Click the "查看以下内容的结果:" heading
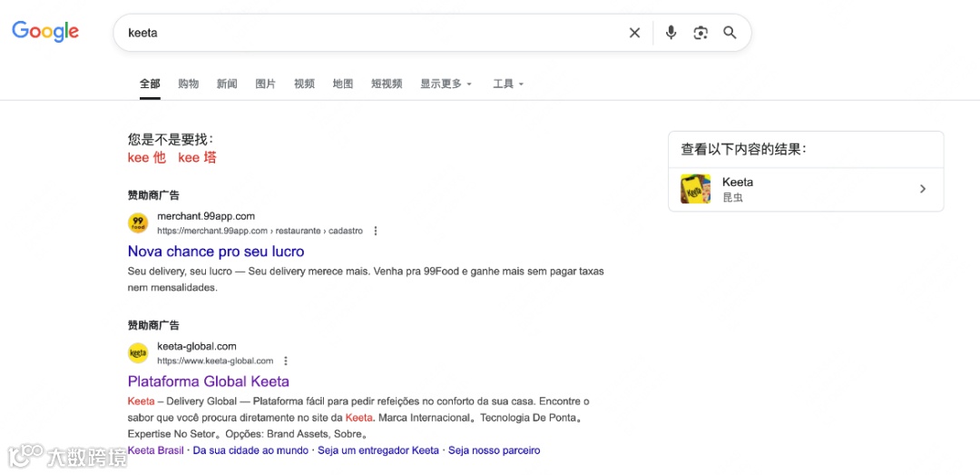 pos(744,150)
